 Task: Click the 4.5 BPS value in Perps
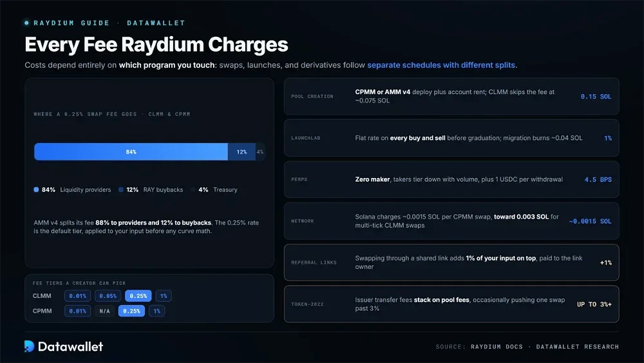pyautogui.click(x=598, y=179)
